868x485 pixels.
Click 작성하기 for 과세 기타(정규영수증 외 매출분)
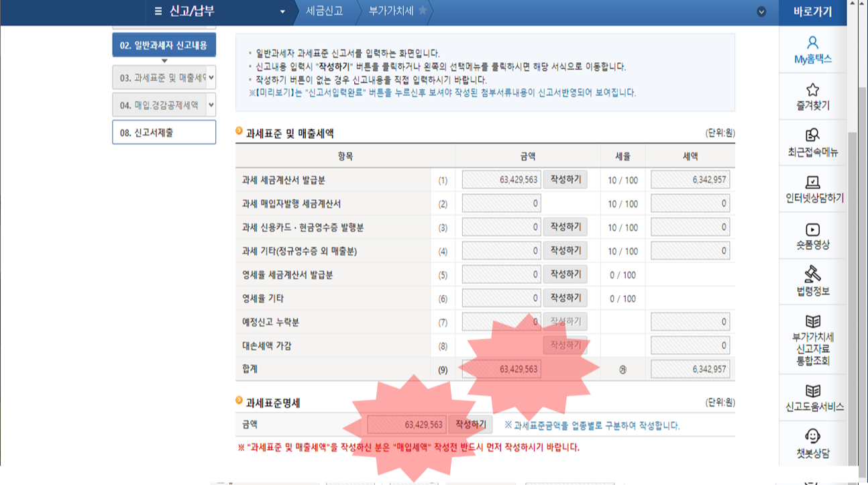tap(565, 250)
